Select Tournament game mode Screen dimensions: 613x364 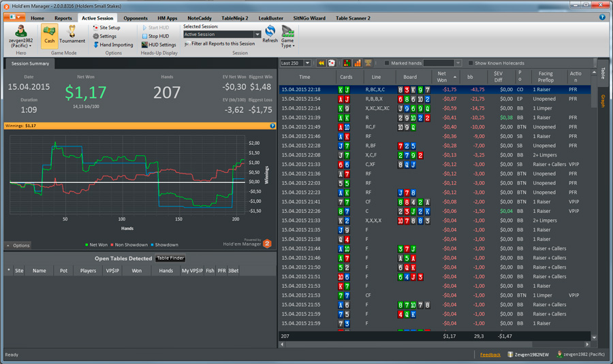click(x=72, y=35)
